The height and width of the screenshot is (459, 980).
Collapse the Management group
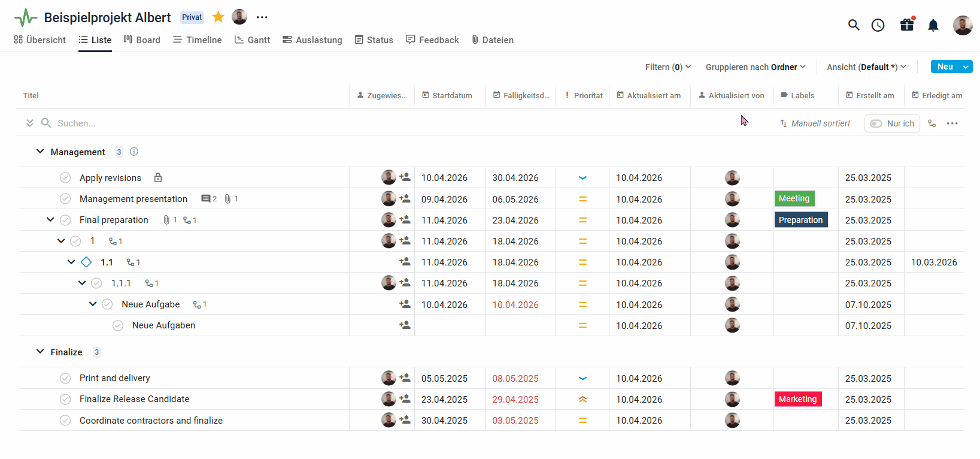[40, 152]
